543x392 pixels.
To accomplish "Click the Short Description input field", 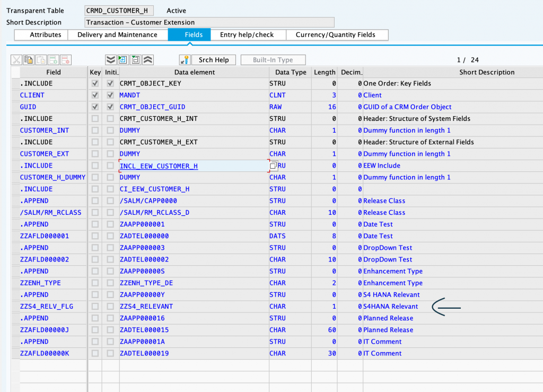I will point(209,22).
